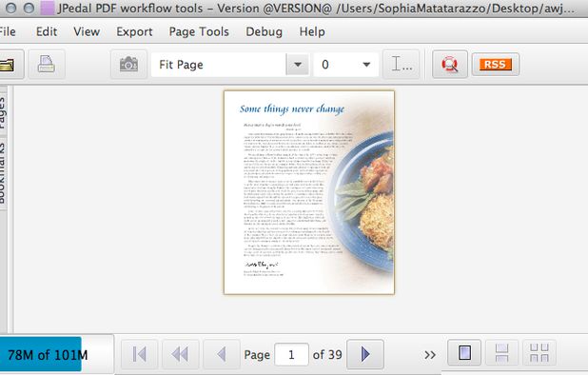Open search using the magnifier lifebuoy icon
Image resolution: width=588 pixels, height=375 pixels.
click(x=450, y=64)
